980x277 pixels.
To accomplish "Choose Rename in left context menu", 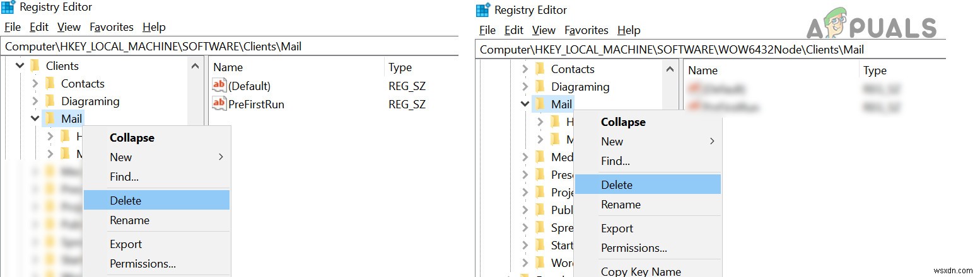I will click(157, 220).
